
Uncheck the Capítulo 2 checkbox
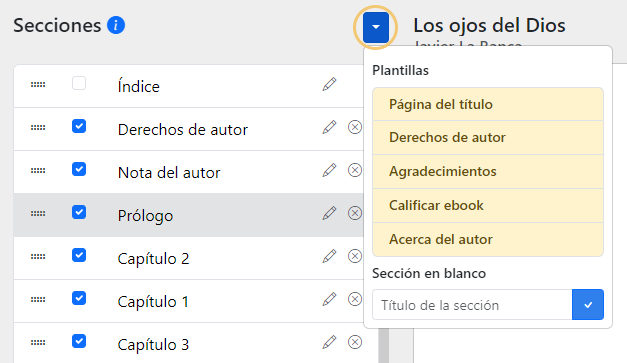pyautogui.click(x=79, y=255)
